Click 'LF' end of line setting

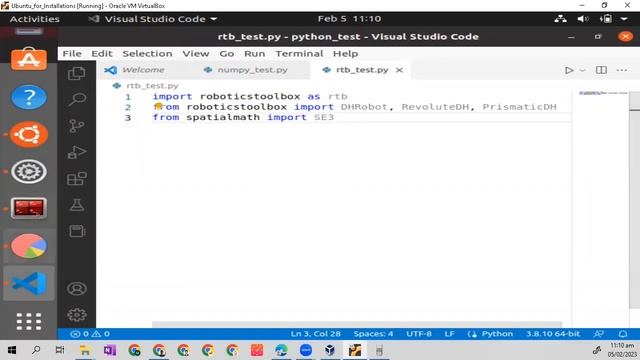point(449,334)
